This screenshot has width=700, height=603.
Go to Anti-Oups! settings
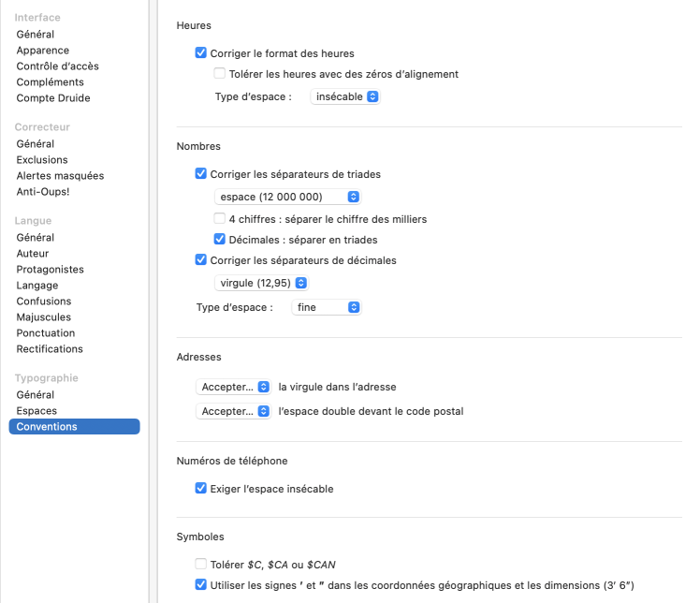tap(43, 192)
